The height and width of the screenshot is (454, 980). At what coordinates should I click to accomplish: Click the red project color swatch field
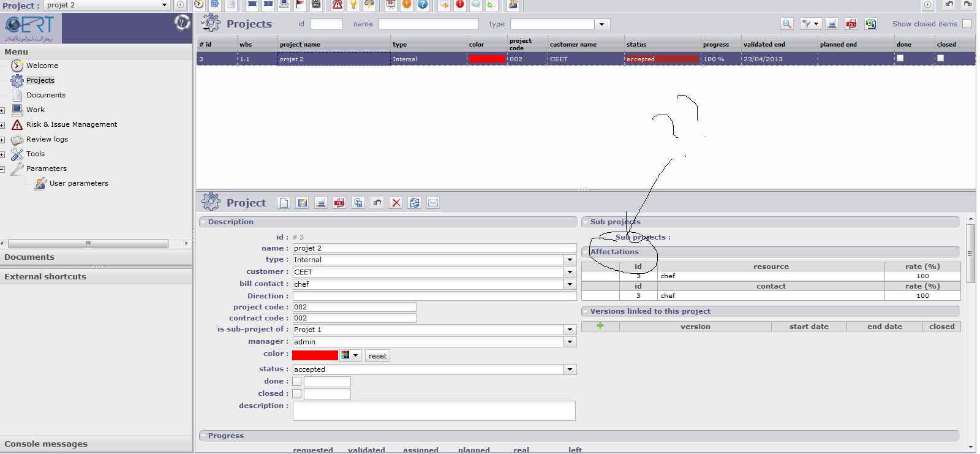pos(315,355)
